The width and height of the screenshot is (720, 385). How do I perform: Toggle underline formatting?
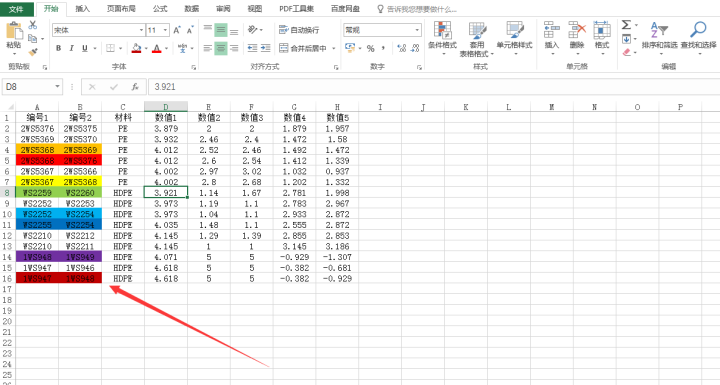coord(84,48)
